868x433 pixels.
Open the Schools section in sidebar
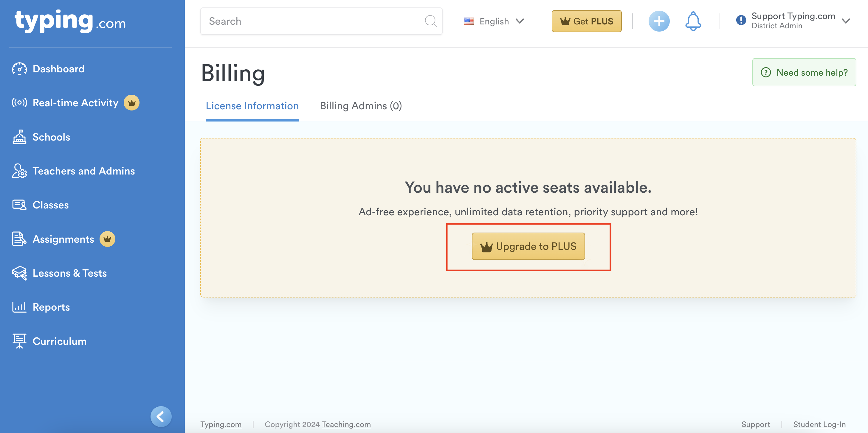click(51, 137)
